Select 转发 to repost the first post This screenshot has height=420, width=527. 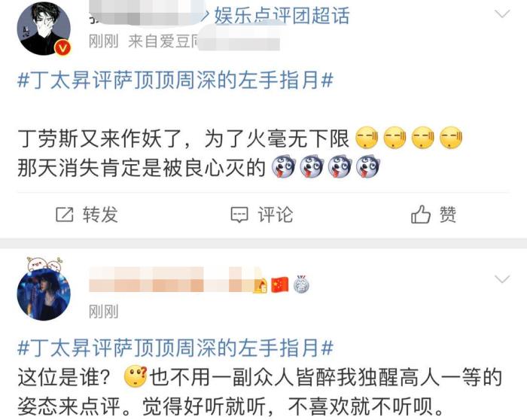(100, 215)
